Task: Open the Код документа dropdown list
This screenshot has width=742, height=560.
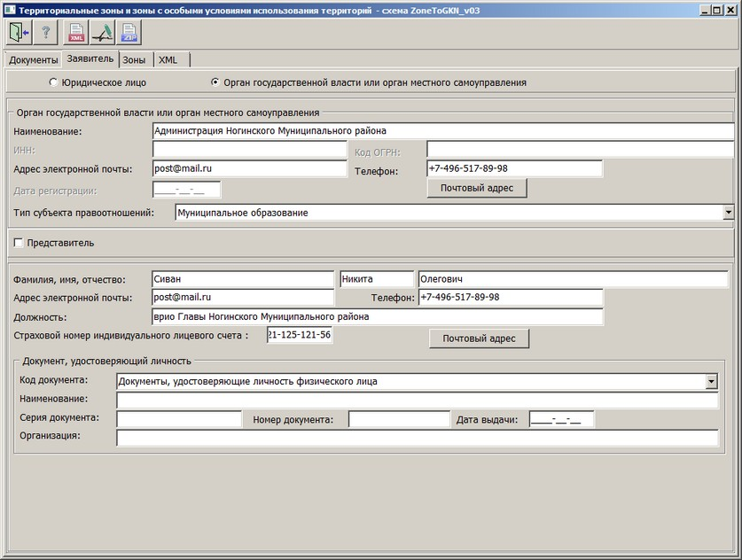Action: (711, 381)
